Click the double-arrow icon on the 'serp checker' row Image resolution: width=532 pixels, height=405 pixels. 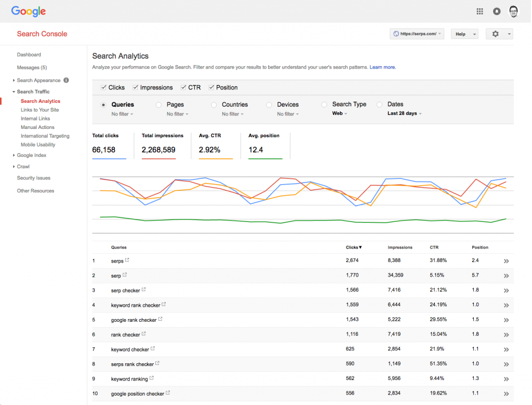[x=506, y=290]
